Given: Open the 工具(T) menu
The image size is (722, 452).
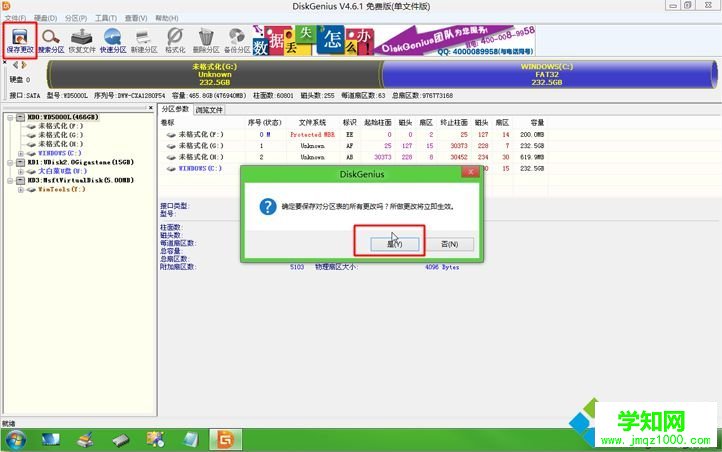Looking at the screenshot, I should click(105, 18).
